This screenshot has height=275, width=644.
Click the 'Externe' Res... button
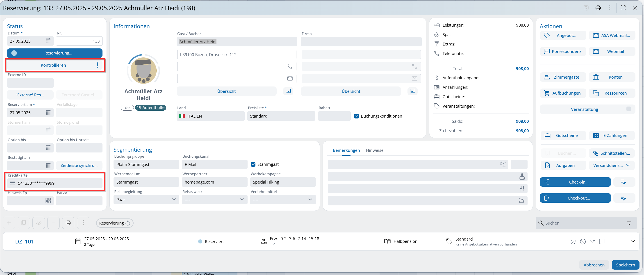click(30, 95)
